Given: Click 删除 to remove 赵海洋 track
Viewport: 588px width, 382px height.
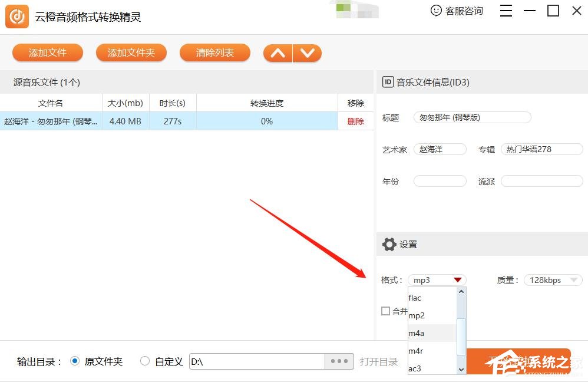Looking at the screenshot, I should click(x=356, y=121).
